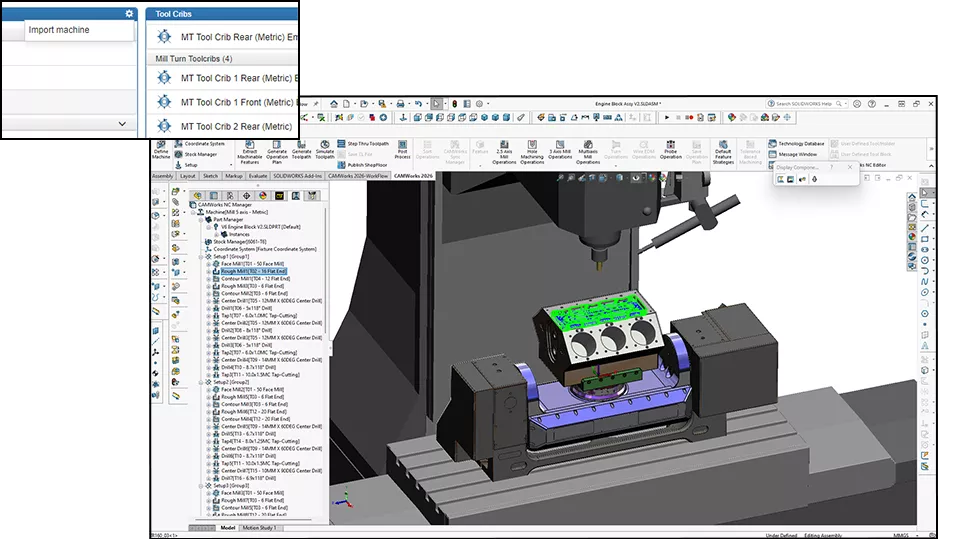Expand Rough Mill1[T02 - 16 Flat End] node

click(209, 271)
